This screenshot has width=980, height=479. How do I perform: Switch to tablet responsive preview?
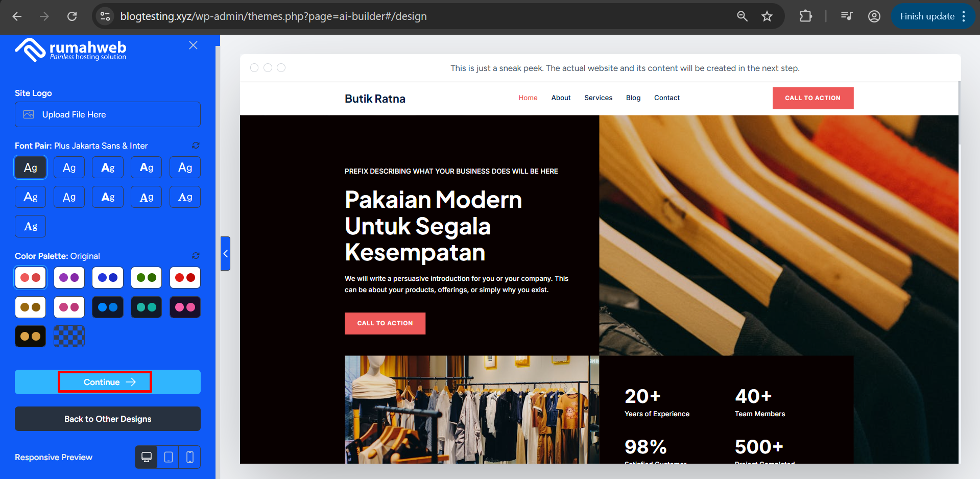tap(169, 457)
